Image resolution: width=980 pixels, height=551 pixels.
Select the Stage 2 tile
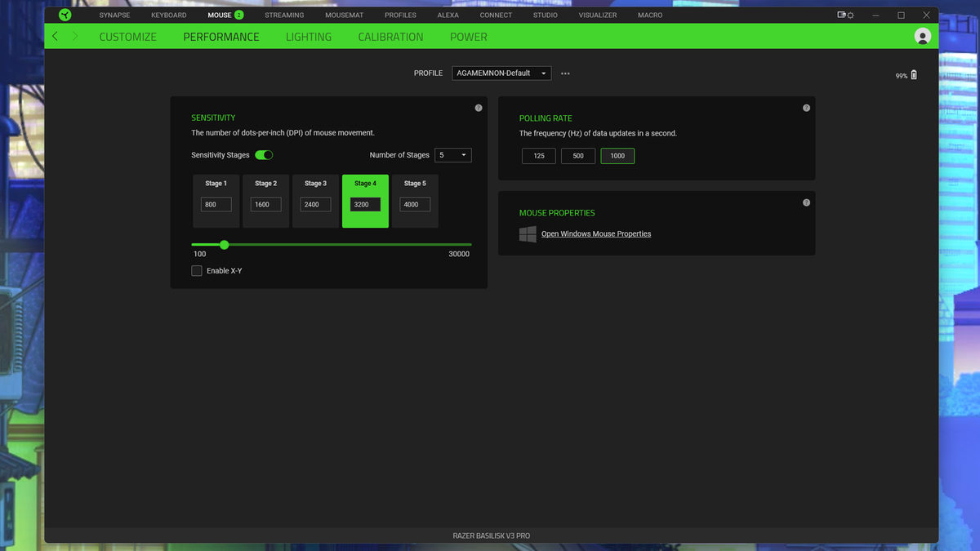point(265,201)
